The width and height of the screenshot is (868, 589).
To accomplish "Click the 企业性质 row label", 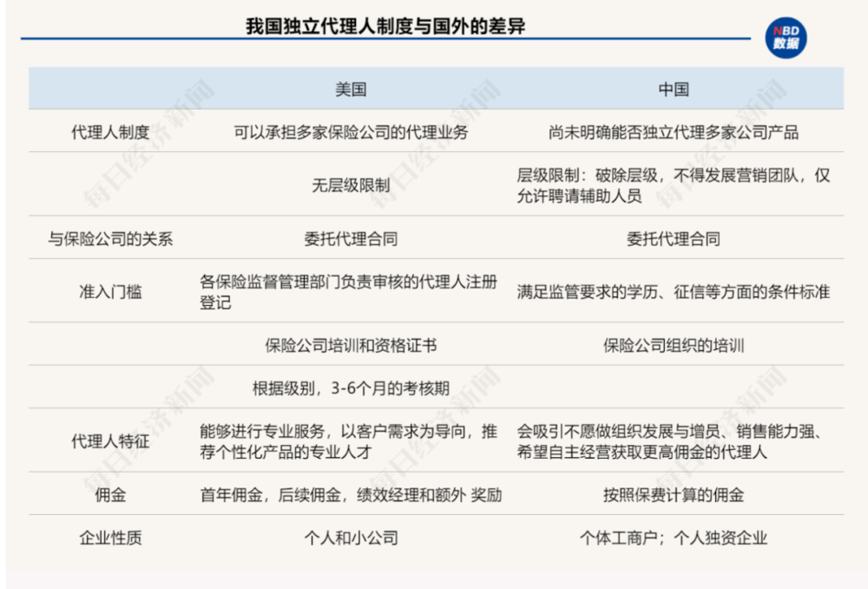I will 110,538.
